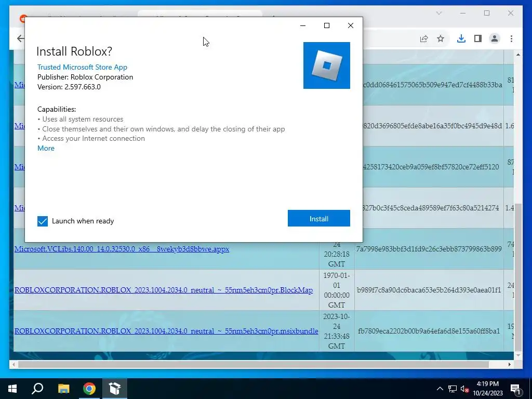Image resolution: width=532 pixels, height=399 pixels.
Task: Open Chrome three-dot menu
Action: coord(511,38)
